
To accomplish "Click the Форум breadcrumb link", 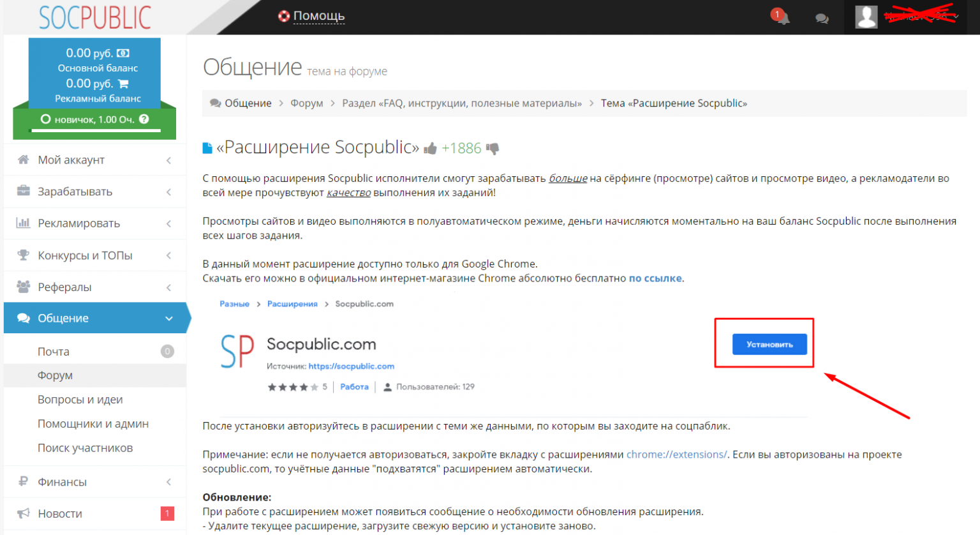I will pos(307,103).
